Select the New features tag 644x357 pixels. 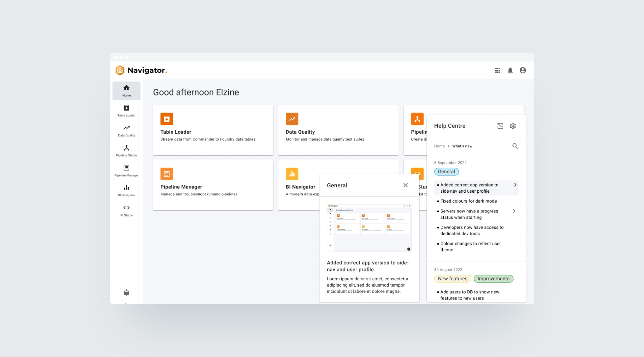coord(452,279)
